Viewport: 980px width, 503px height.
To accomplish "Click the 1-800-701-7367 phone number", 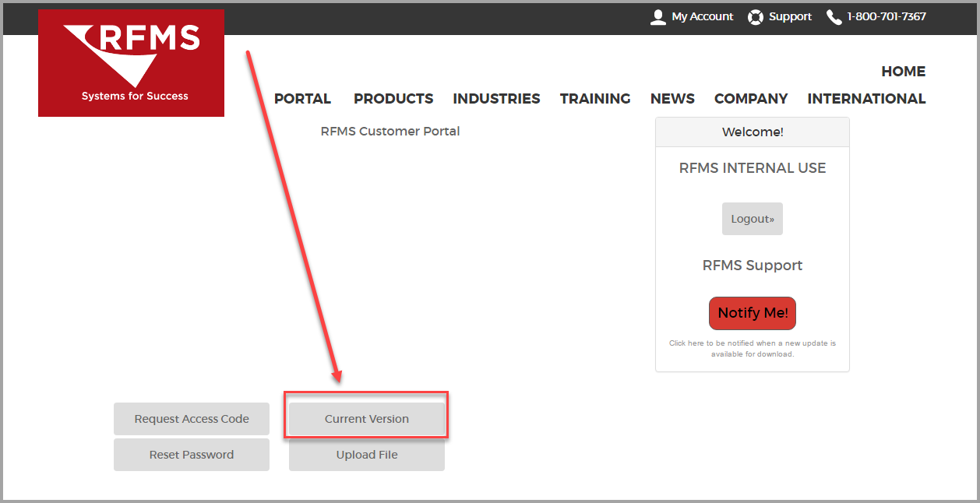I will click(x=887, y=16).
